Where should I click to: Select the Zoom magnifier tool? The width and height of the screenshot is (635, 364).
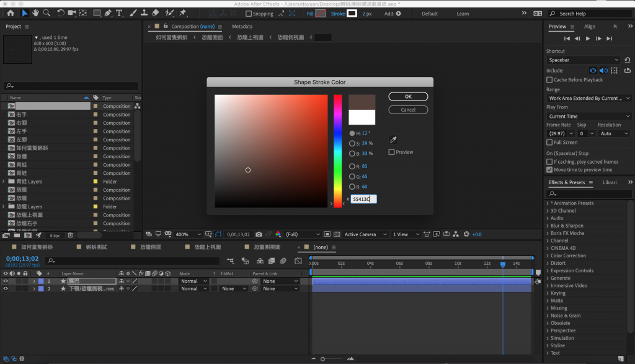coord(47,13)
